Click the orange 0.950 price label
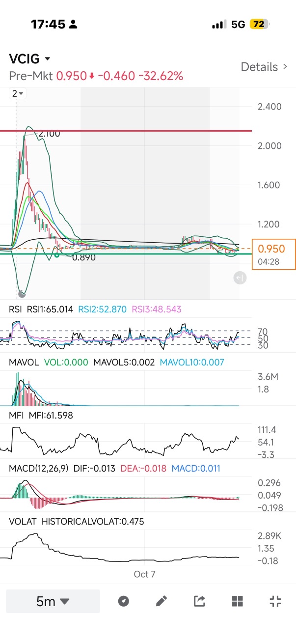 [x=274, y=254]
